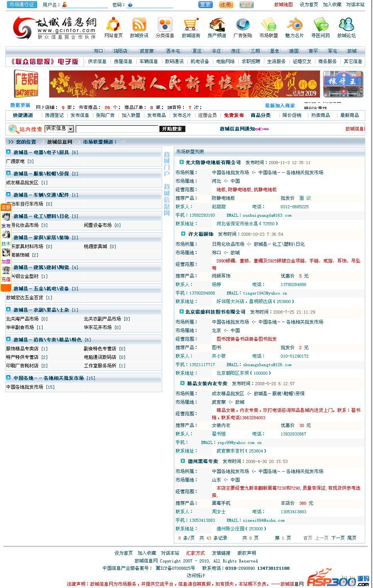Click the 最新加入商家 link
This screenshot has height=588, width=373.
click(x=280, y=105)
